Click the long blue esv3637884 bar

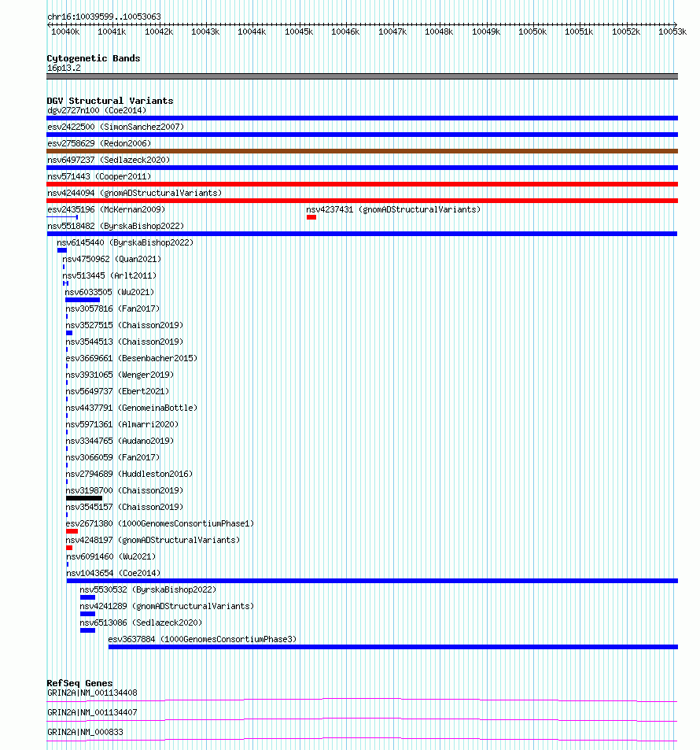[393, 647]
